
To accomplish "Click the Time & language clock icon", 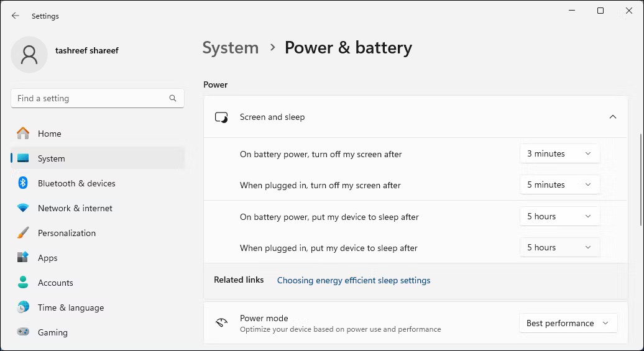I will pos(23,308).
